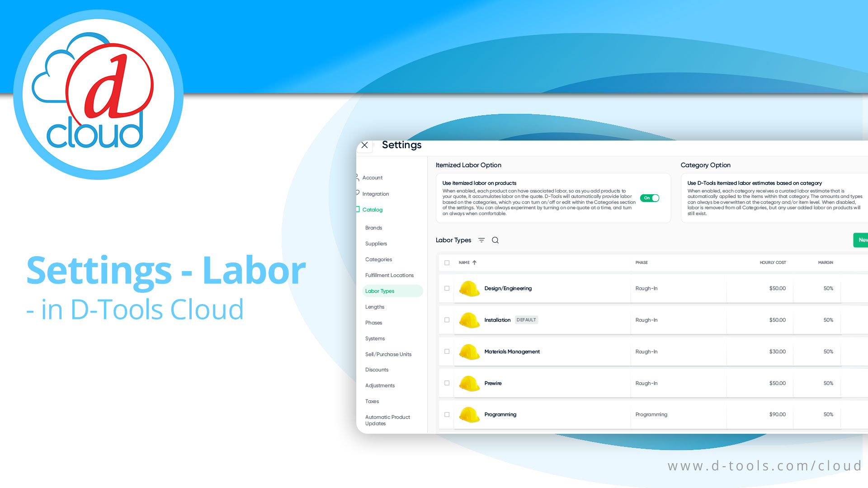
Task: Open the Discounts catalog section
Action: coord(377,370)
